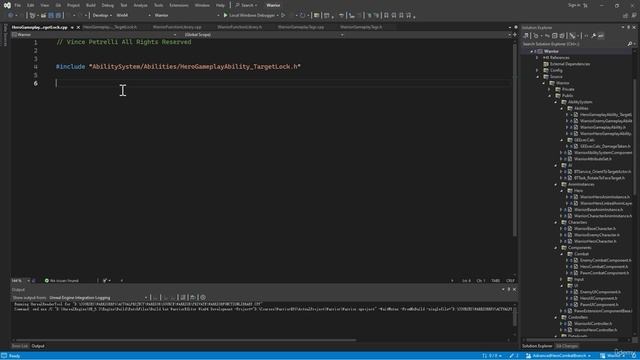Select WarriorHeroController.h file

(x=596, y=330)
